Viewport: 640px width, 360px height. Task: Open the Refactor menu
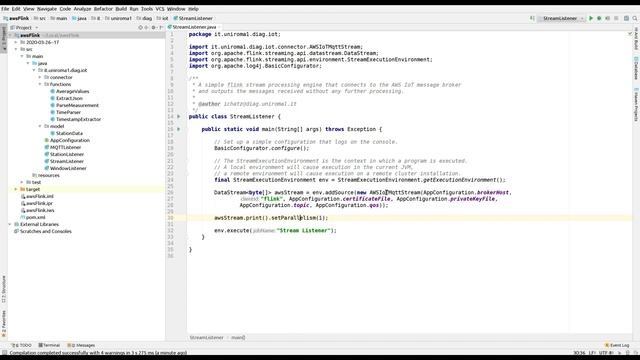point(103,9)
